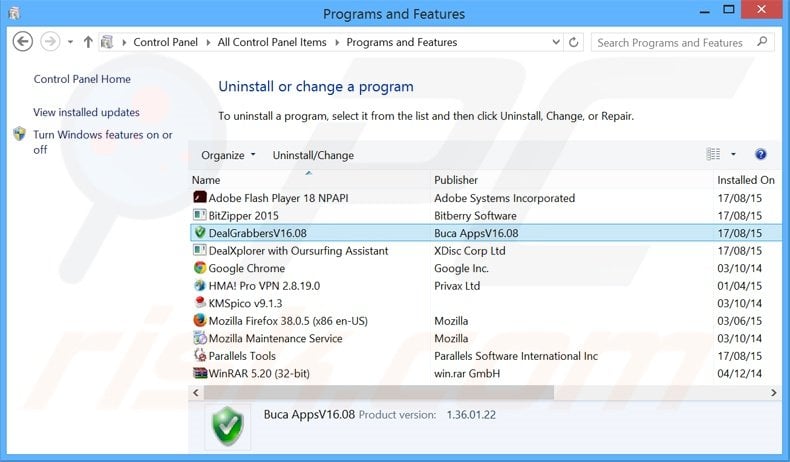Select Programs and Features breadcrumb
The height and width of the screenshot is (462, 790).
click(402, 42)
